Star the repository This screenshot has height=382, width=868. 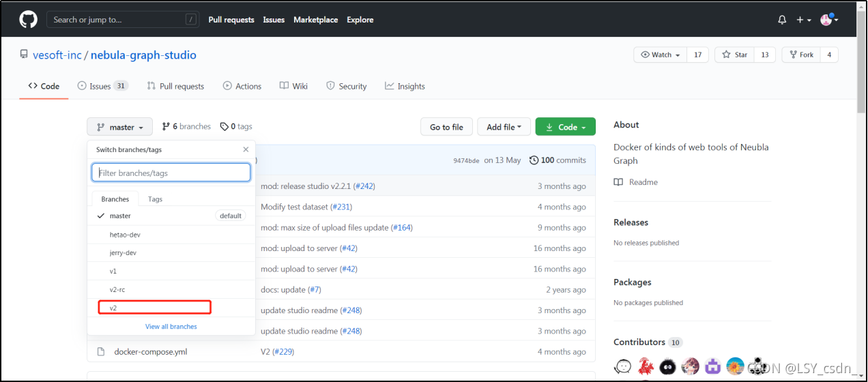tap(734, 55)
